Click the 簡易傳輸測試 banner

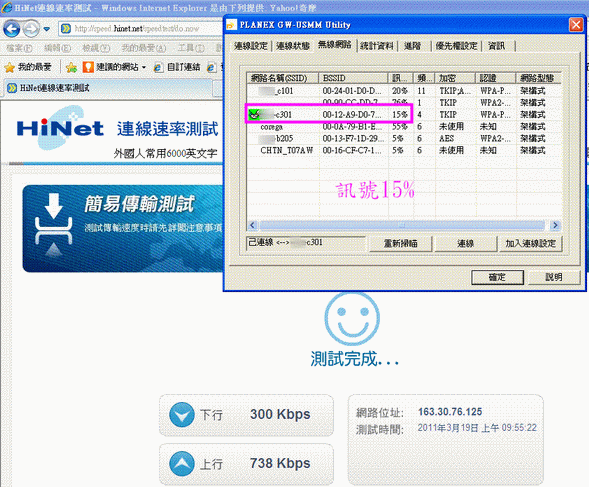pyautogui.click(x=123, y=228)
